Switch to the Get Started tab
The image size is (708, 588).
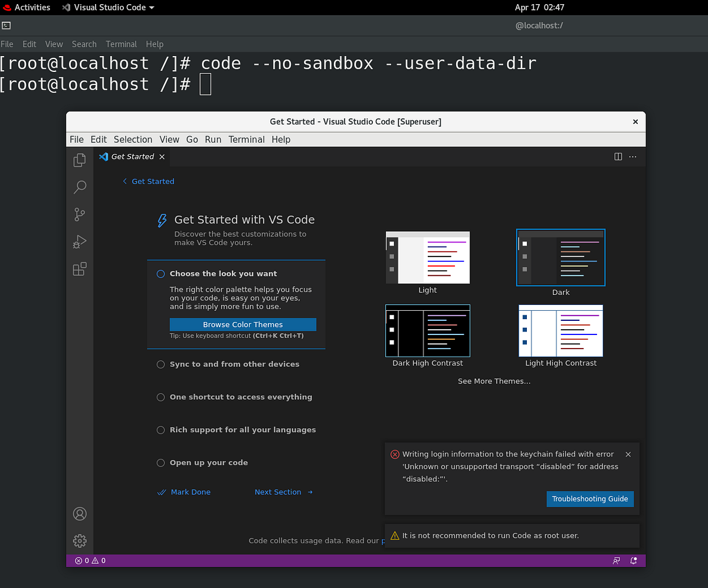(132, 156)
